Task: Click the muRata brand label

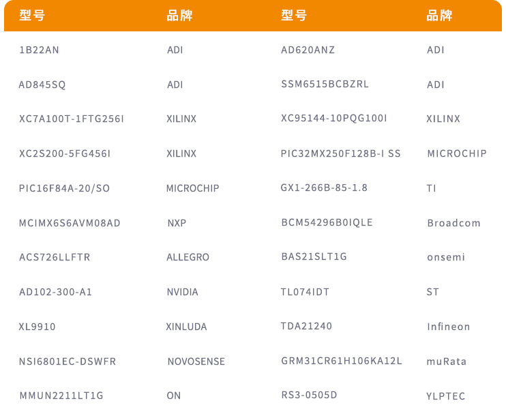Action: pyautogui.click(x=446, y=361)
